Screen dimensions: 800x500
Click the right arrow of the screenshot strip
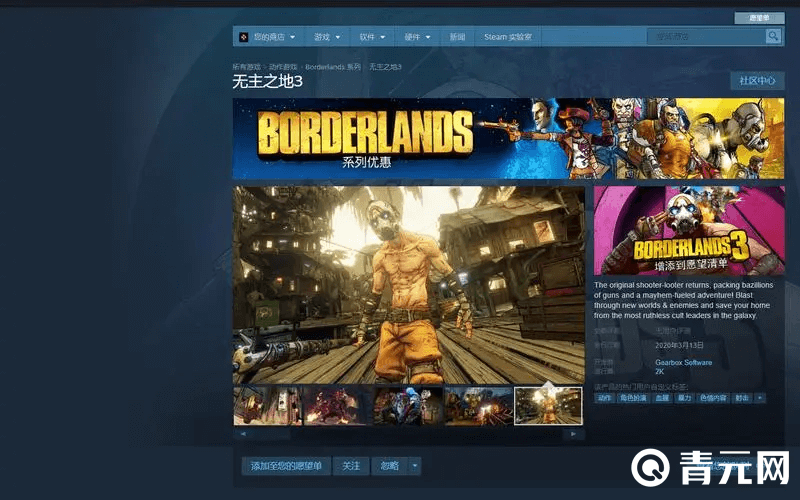pyautogui.click(x=573, y=434)
